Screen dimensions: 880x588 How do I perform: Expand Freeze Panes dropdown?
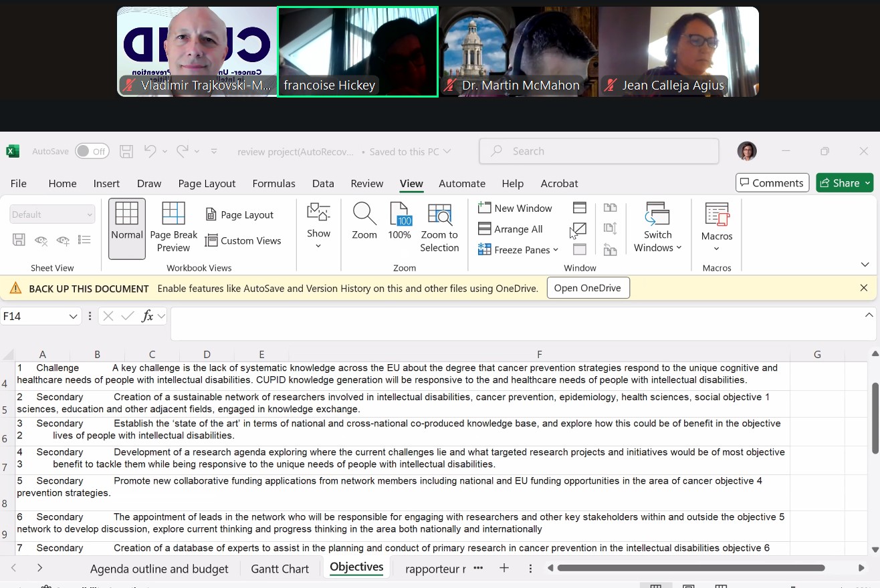point(518,250)
